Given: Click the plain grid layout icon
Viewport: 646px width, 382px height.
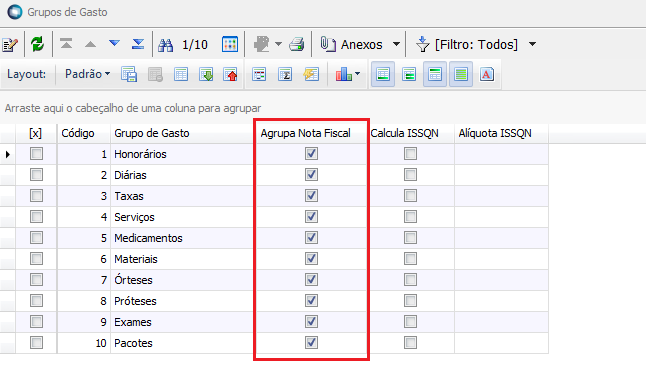Looking at the screenshot, I should 181,75.
